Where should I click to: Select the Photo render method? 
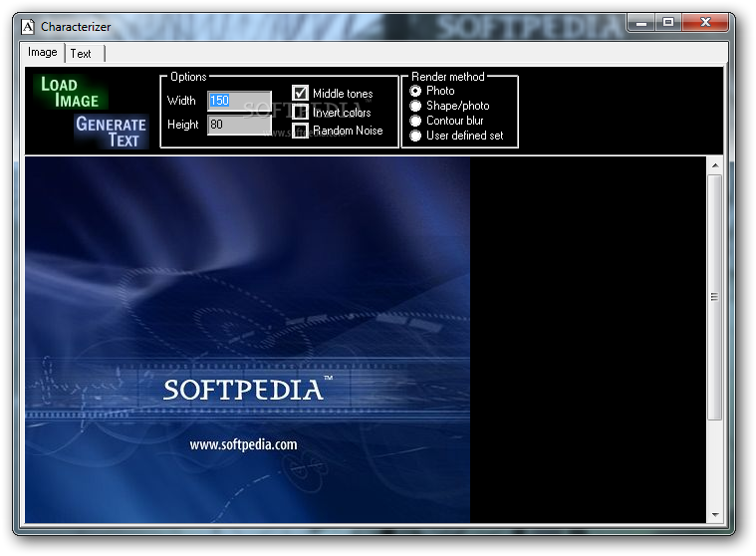[415, 91]
